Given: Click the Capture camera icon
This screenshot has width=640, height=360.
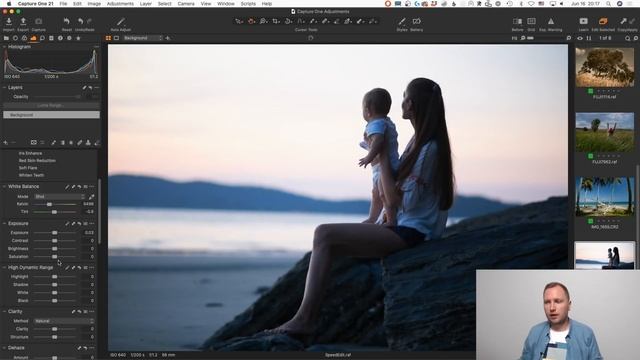Looking at the screenshot, I should coord(38,21).
